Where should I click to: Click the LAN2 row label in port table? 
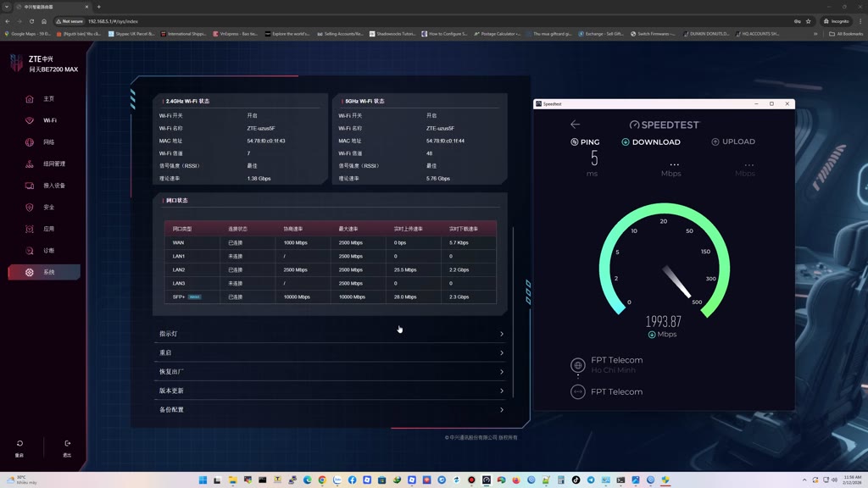tap(178, 270)
